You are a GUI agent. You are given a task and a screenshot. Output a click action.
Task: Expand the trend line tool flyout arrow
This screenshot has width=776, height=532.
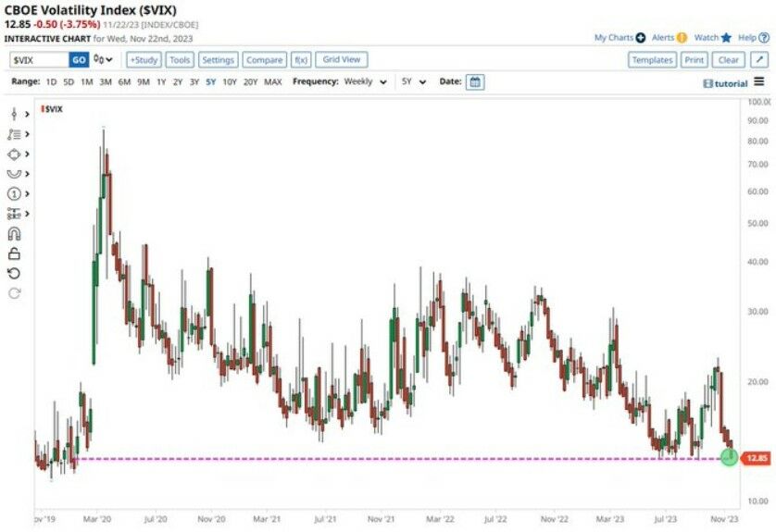click(x=27, y=134)
